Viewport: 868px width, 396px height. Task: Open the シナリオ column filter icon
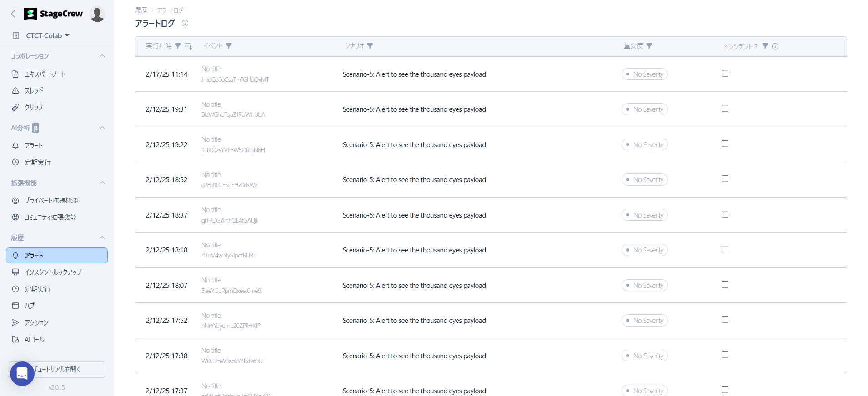tap(370, 46)
